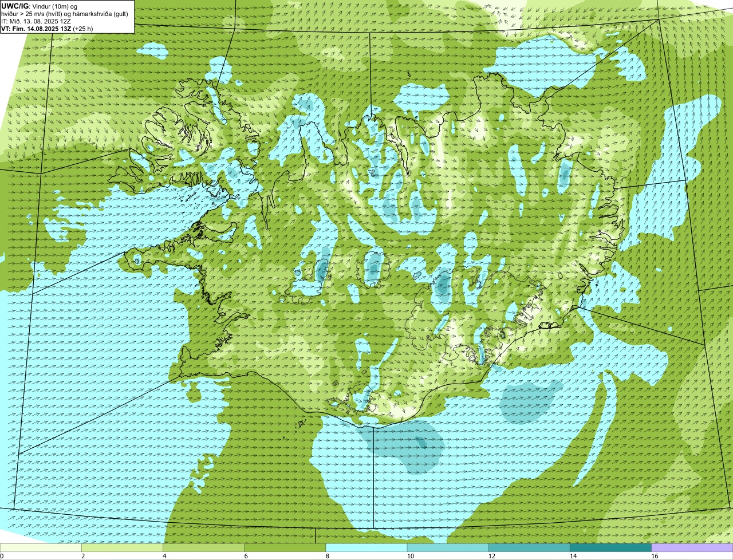Click the legend tick label '14'
Viewport: 733px width, 560px height.
[573, 556]
